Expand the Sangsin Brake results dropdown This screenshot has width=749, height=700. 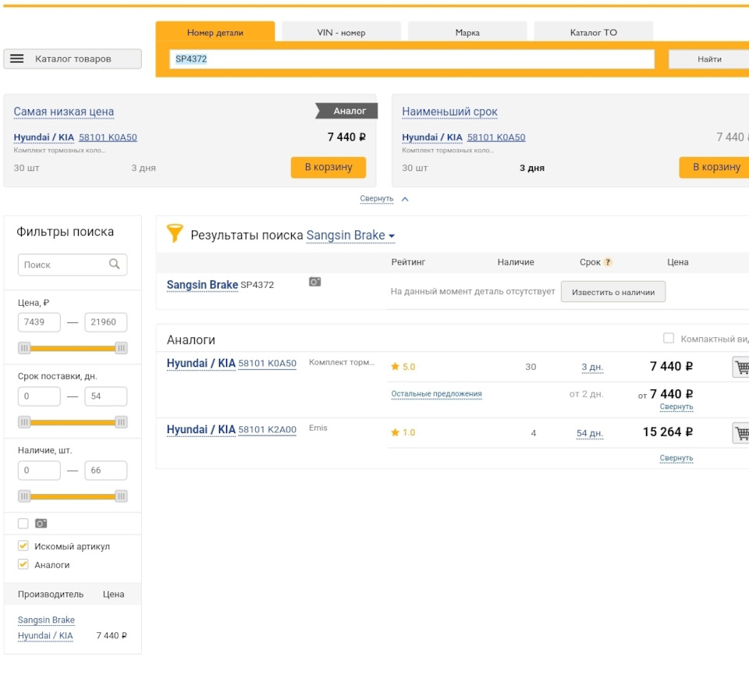350,236
